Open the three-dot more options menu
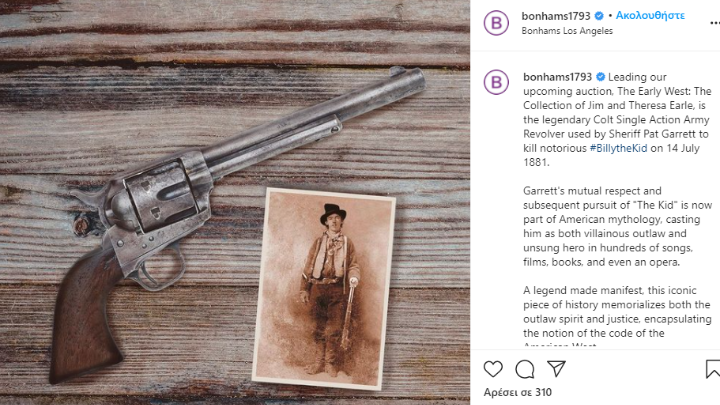The image size is (720, 405). (715, 22)
